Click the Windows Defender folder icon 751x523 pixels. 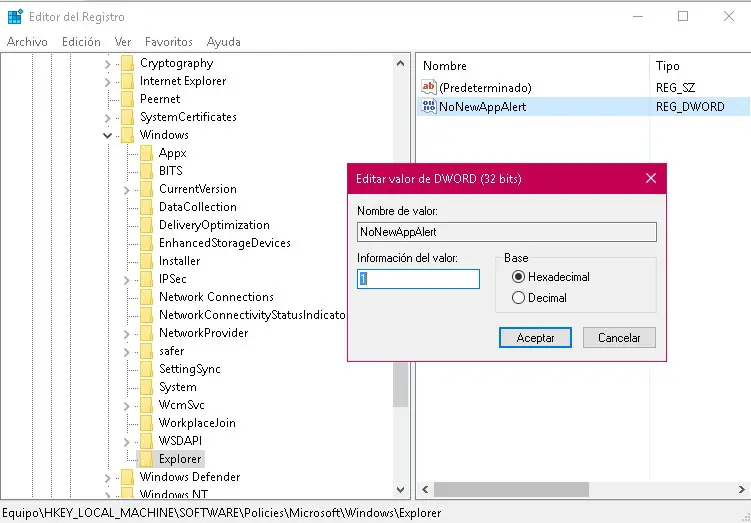pyautogui.click(x=127, y=477)
